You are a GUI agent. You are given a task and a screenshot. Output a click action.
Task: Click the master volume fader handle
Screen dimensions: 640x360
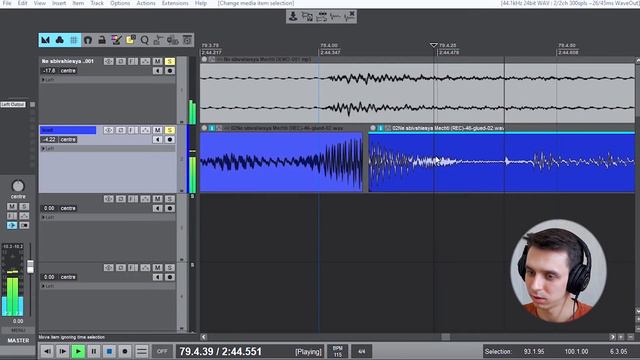(x=30, y=267)
